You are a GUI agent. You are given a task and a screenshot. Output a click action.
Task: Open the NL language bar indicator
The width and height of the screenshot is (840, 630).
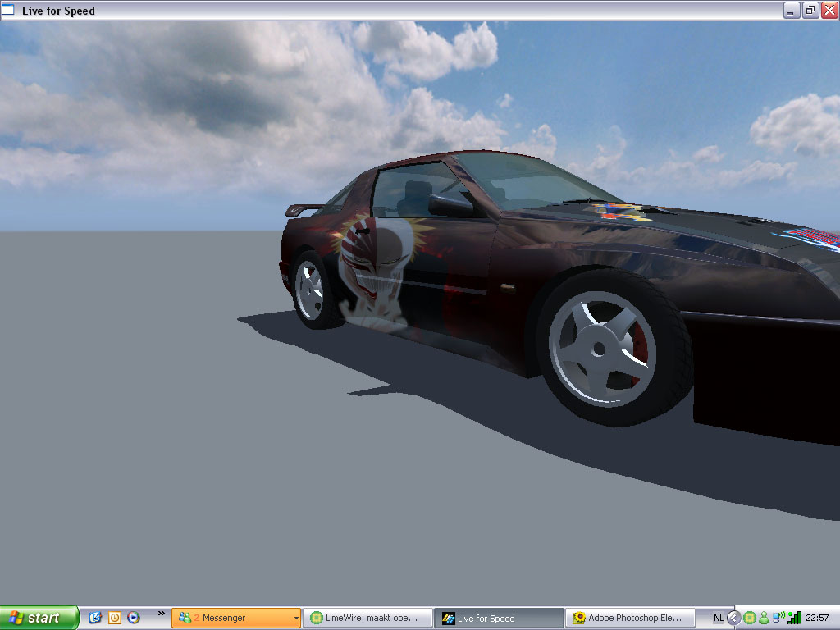pos(719,619)
